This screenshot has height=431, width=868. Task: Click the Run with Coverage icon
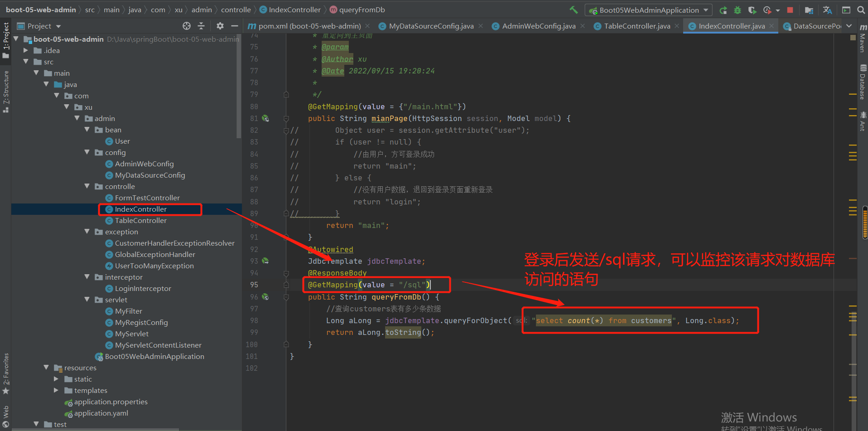[752, 10]
